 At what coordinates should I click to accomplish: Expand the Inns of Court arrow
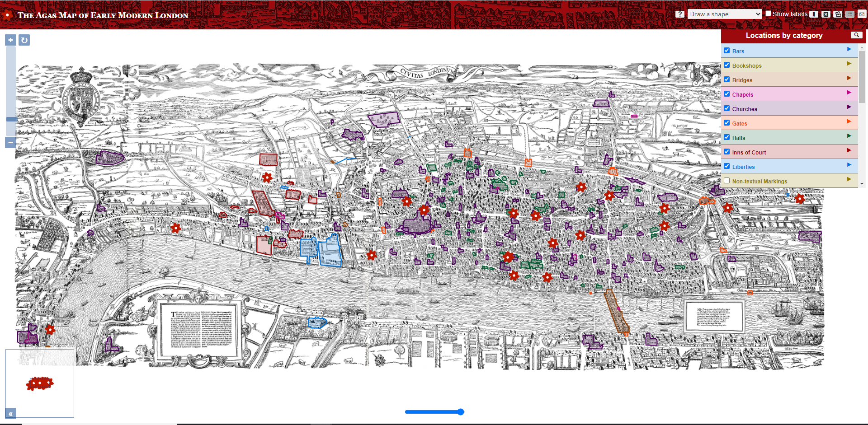coord(849,150)
